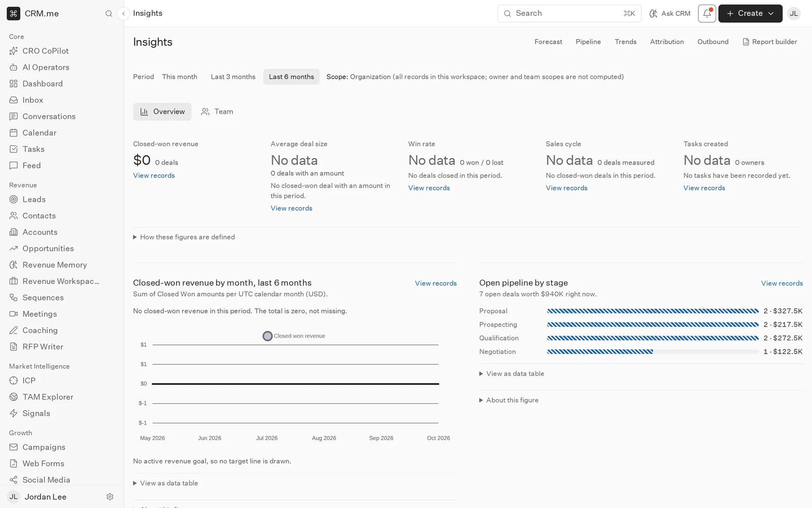The height and width of the screenshot is (508, 812).
Task: Open settings gear next to Jordan Lee
Action: coord(110,497)
